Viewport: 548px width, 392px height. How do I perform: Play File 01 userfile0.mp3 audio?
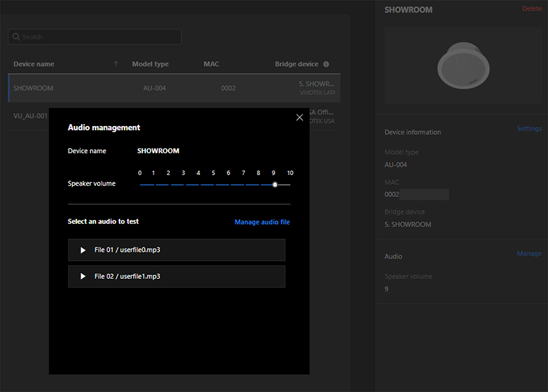(x=83, y=250)
